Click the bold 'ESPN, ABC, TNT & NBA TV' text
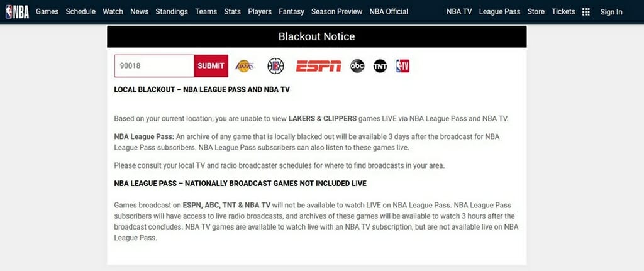Image resolution: width=644 pixels, height=271 pixels. pyautogui.click(x=226, y=205)
